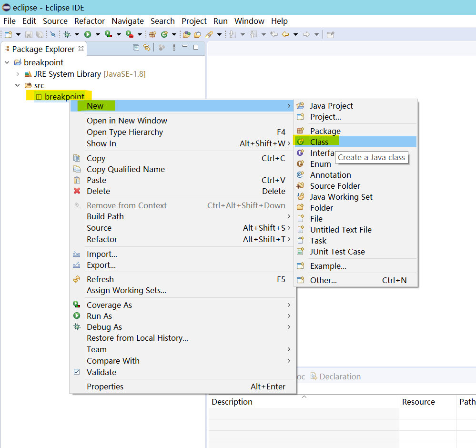Click the Pin Editor toolbar icon
476x448 pixels.
coord(330,35)
